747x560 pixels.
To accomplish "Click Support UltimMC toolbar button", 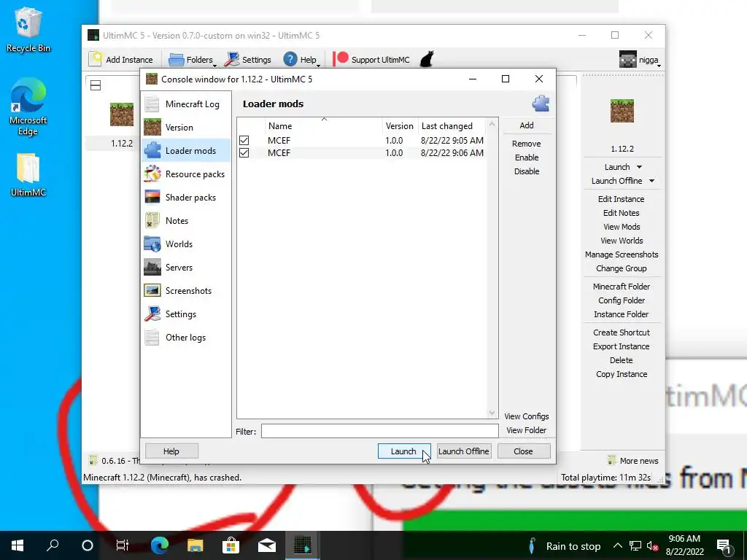I will click(371, 60).
